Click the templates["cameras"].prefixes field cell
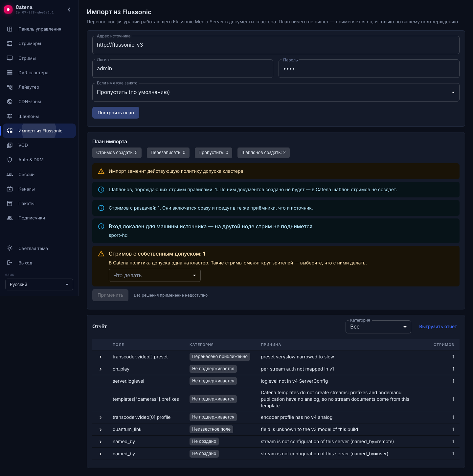Image resolution: width=473 pixels, height=476 pixels. coord(146,399)
